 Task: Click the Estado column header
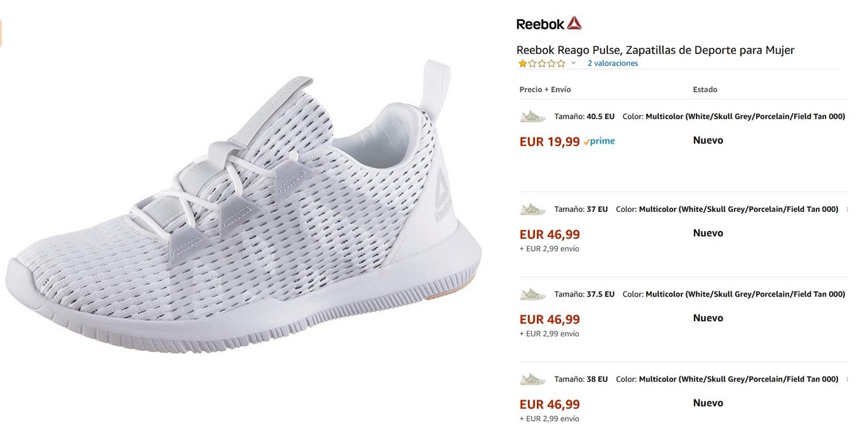(x=705, y=90)
